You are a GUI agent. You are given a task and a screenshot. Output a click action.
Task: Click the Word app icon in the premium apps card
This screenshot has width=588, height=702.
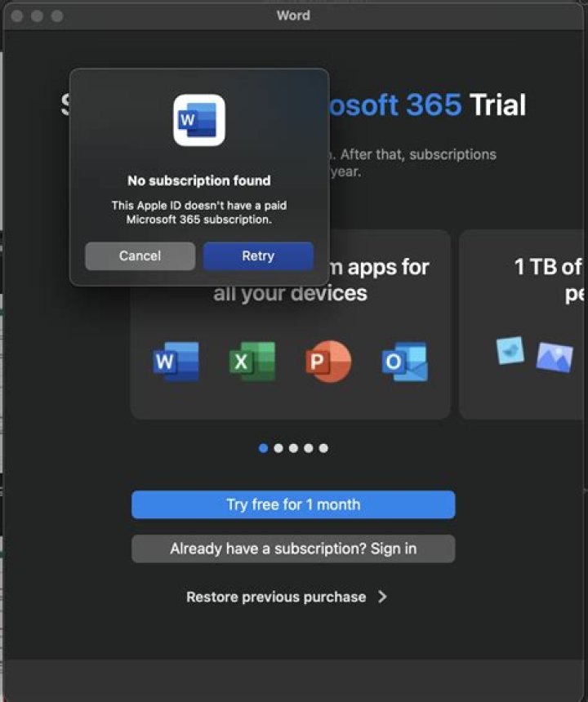tap(176, 362)
